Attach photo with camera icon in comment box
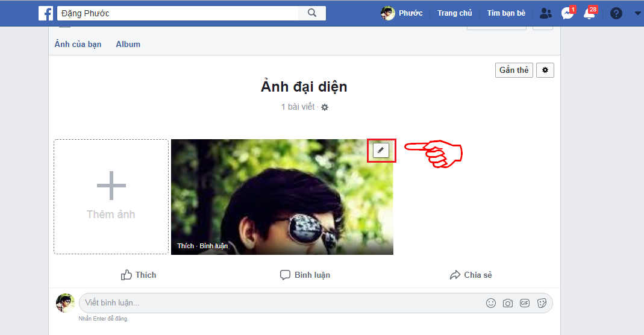Screen dimensions: 644x335 point(508,303)
